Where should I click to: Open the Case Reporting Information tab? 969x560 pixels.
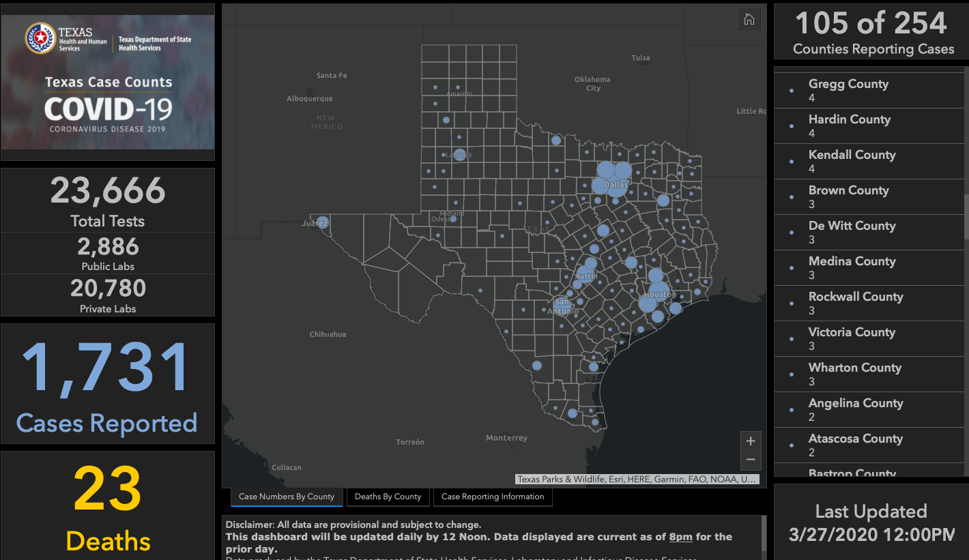(492, 497)
